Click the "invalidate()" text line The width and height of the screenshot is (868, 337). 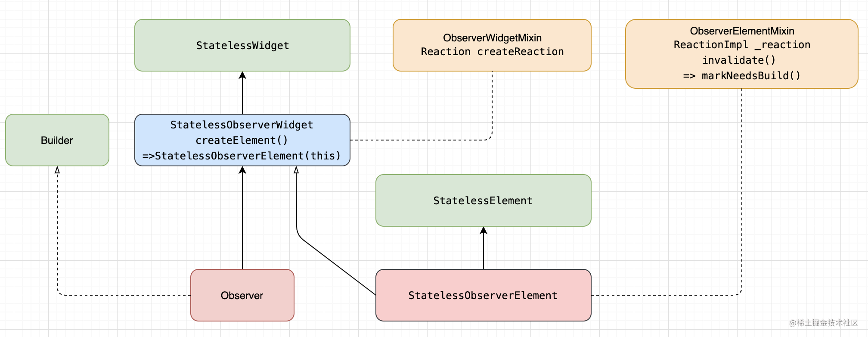[739, 60]
